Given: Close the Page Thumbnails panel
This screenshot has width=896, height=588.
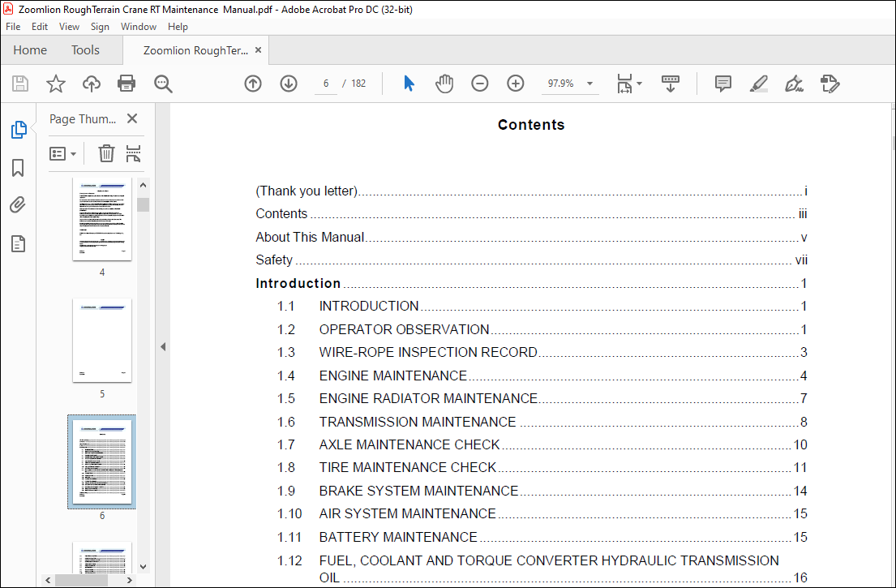Looking at the screenshot, I should click(x=132, y=118).
